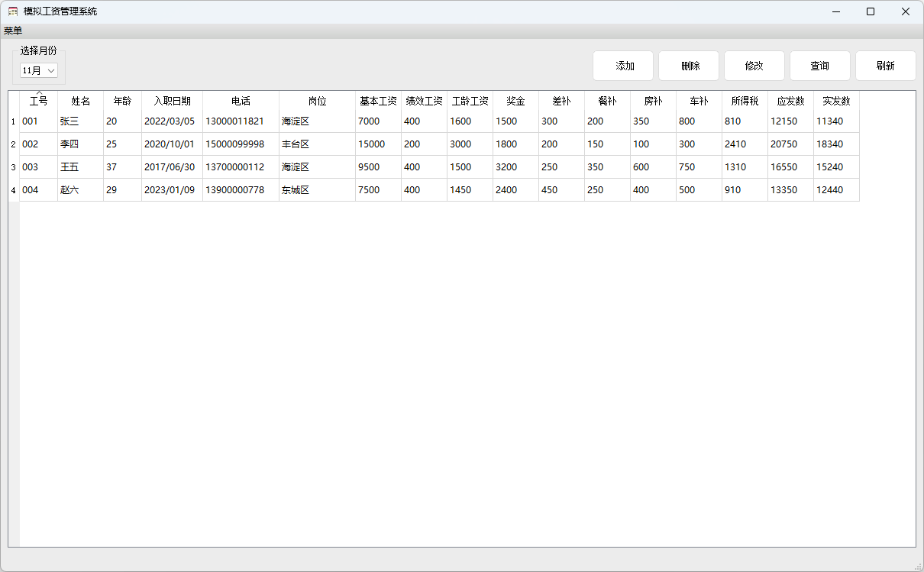This screenshot has height=572, width=924.
Task: Click the 添加 button
Action: (623, 66)
